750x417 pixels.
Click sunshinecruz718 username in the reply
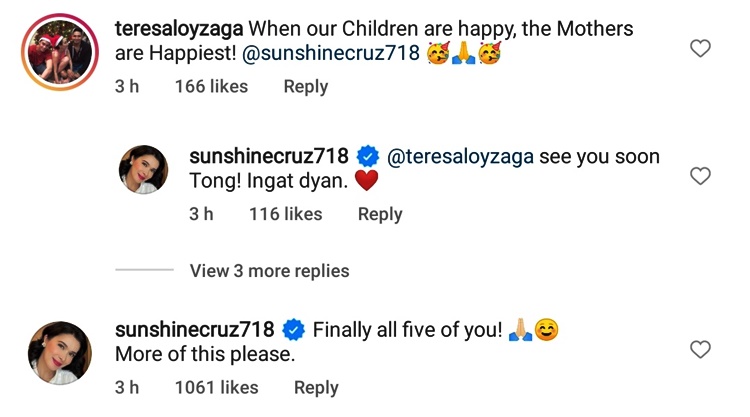click(x=268, y=156)
